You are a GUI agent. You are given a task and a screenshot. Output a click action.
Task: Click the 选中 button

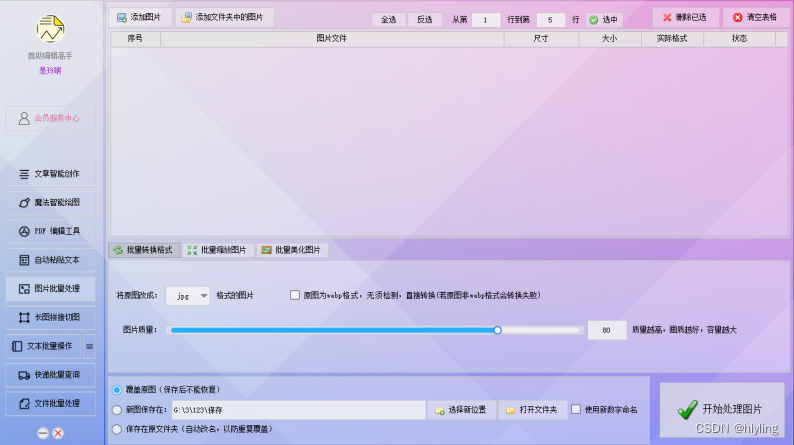click(604, 20)
